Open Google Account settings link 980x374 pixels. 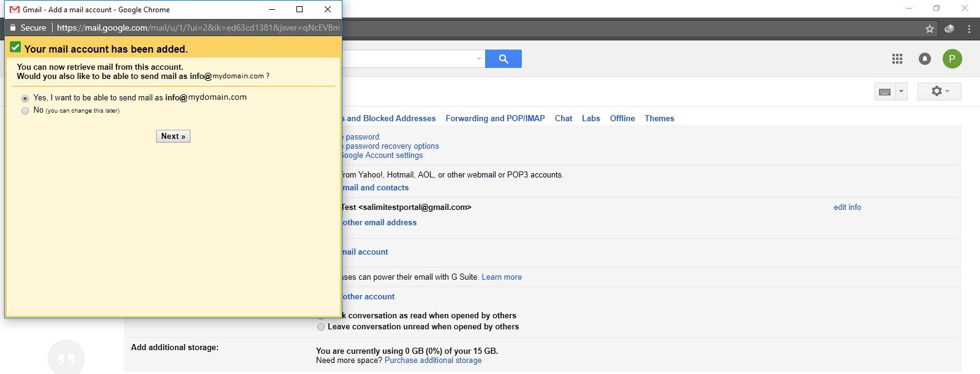[x=382, y=155]
